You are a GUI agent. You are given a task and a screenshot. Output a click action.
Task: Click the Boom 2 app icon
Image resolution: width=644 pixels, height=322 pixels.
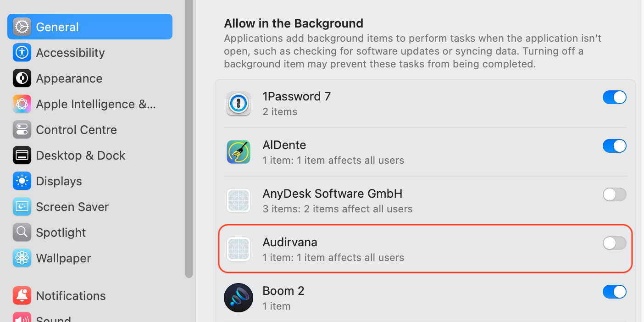coord(238,298)
